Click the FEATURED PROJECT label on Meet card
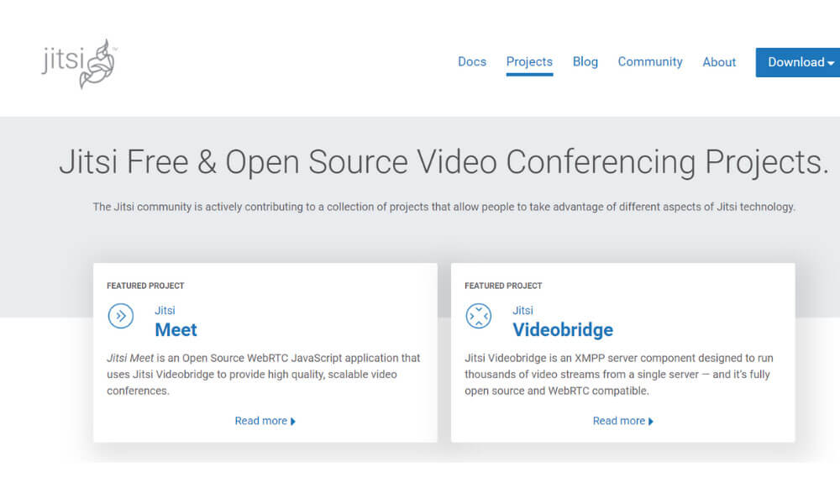 pos(145,286)
